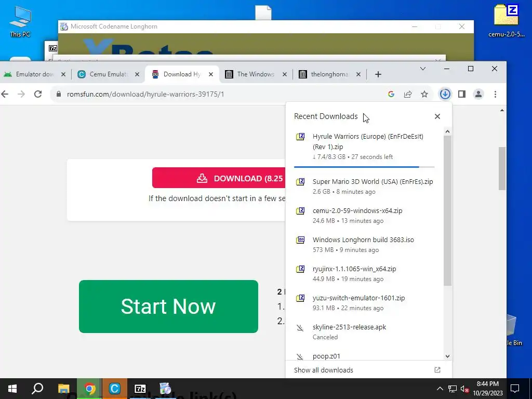
Task: Open the Chrome side panel icon
Action: (462, 94)
